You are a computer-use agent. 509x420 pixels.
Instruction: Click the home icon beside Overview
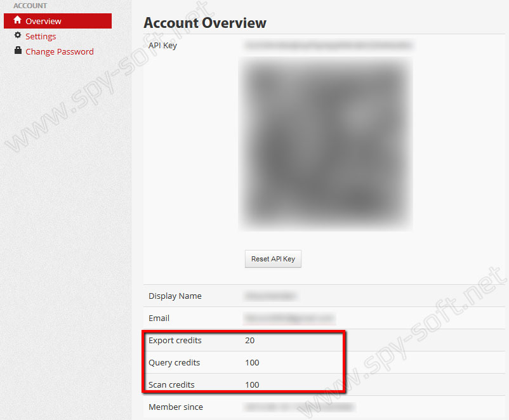(x=18, y=20)
